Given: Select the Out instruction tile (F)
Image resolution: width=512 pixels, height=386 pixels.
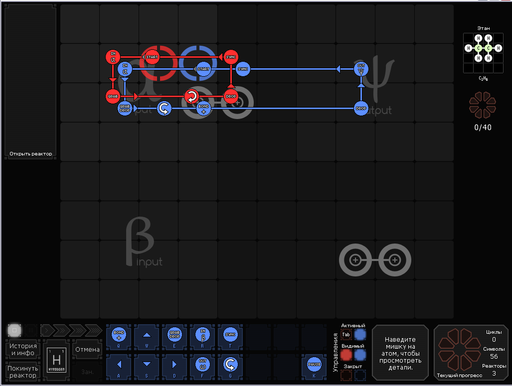Looking at the screenshot, I should 202,366.
